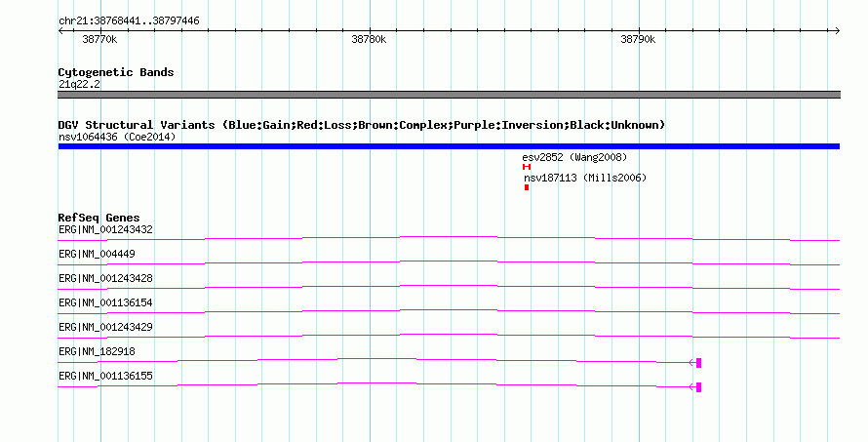Click the chr21:38768441..38797446 coordinates label

tap(129, 21)
